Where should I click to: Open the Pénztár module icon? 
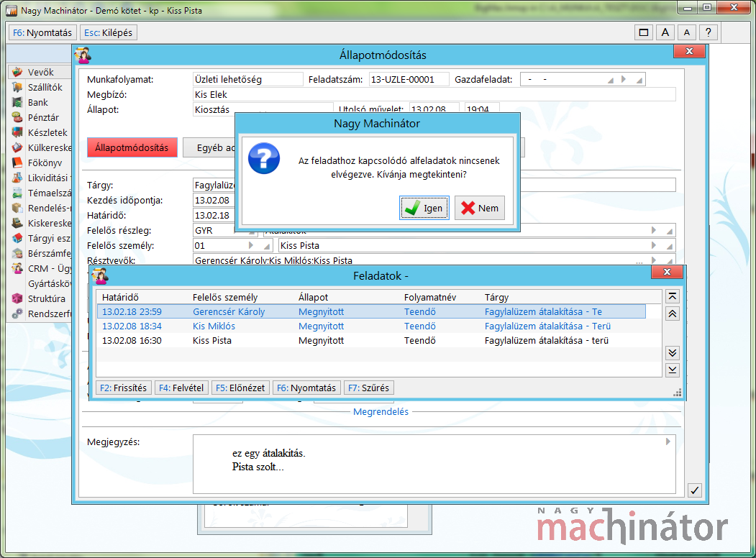[x=17, y=117]
